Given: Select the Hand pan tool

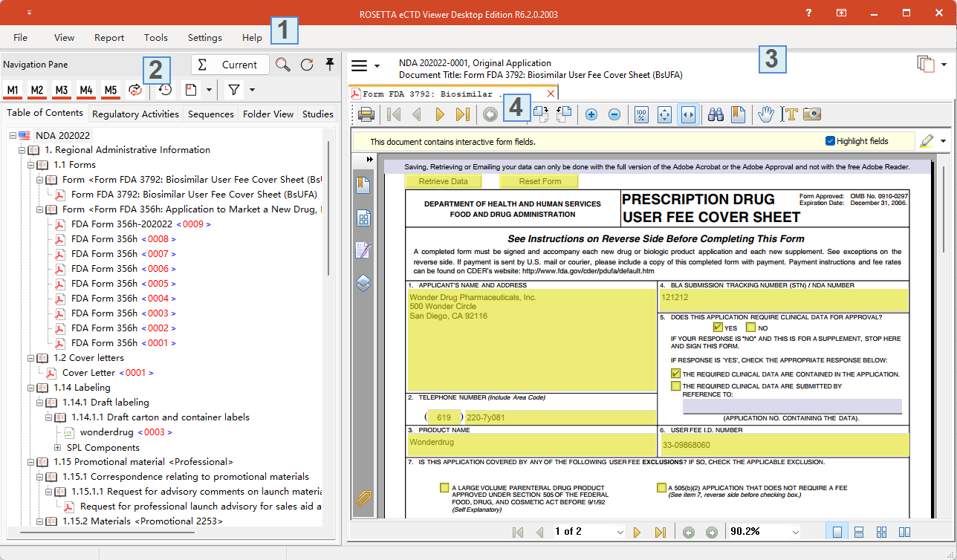Looking at the screenshot, I should click(x=766, y=114).
